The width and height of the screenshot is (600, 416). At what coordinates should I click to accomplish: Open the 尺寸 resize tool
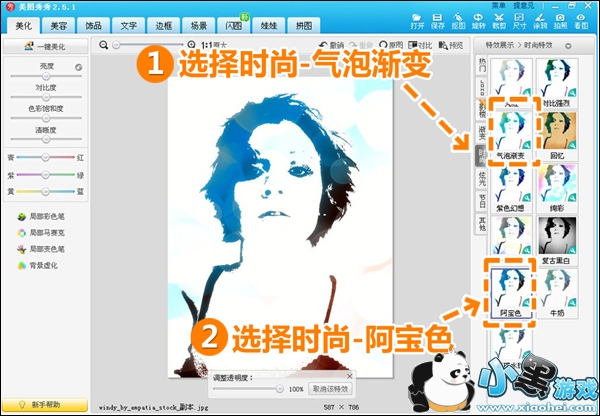point(519,21)
